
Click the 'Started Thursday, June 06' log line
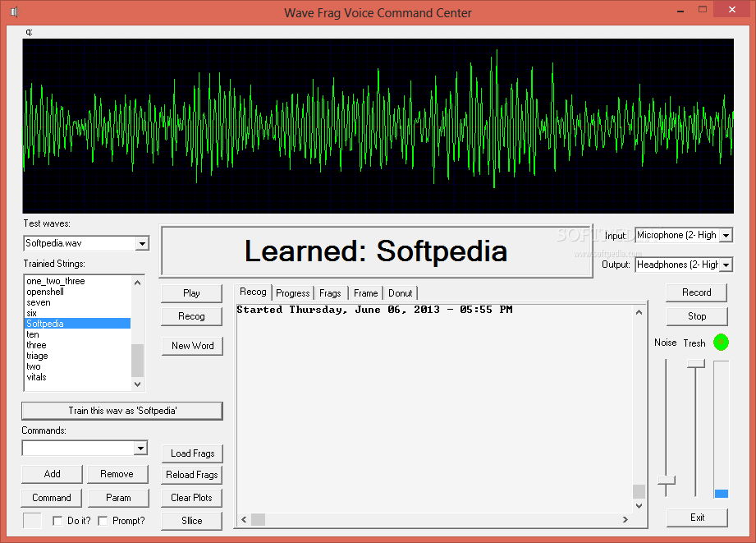point(374,310)
